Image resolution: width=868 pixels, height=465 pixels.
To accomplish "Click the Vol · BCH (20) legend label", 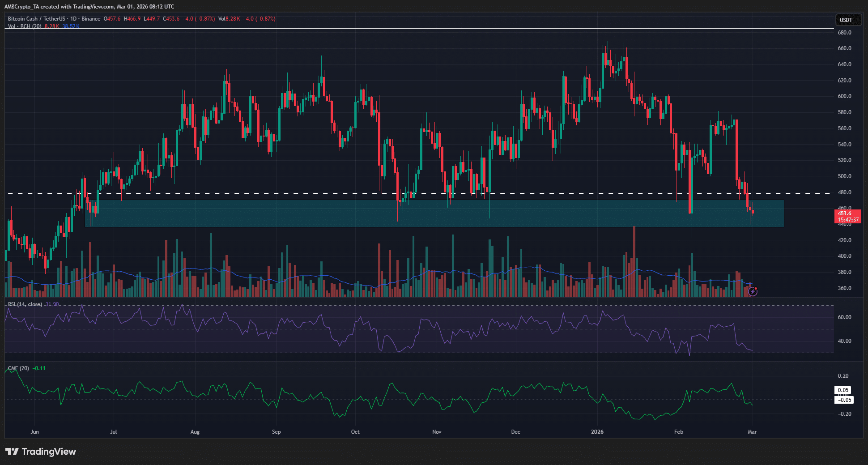I will click(x=23, y=26).
